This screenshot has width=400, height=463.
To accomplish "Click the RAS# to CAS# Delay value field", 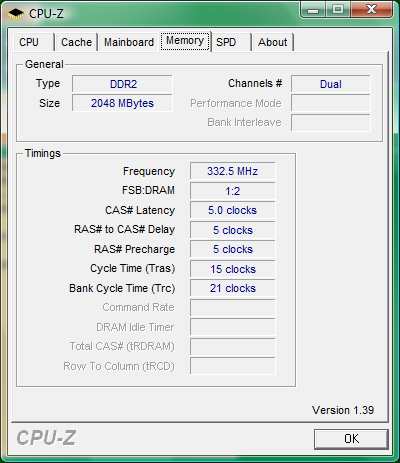I will click(x=233, y=230).
